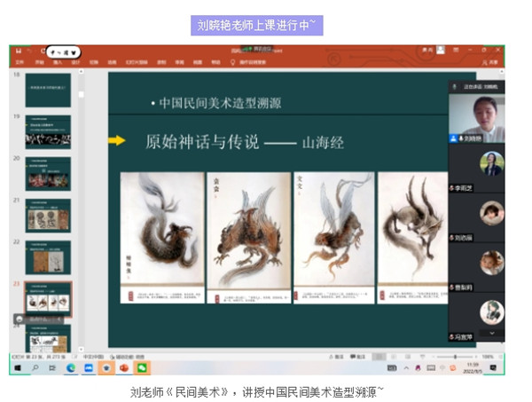Click thumbnail pane scroll-down arrow

pyautogui.click(x=81, y=349)
